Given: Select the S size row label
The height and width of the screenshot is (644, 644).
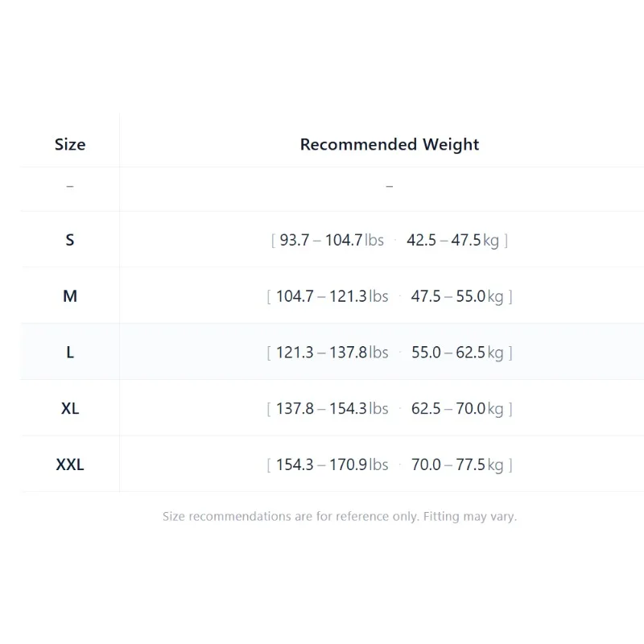Looking at the screenshot, I should tap(70, 240).
